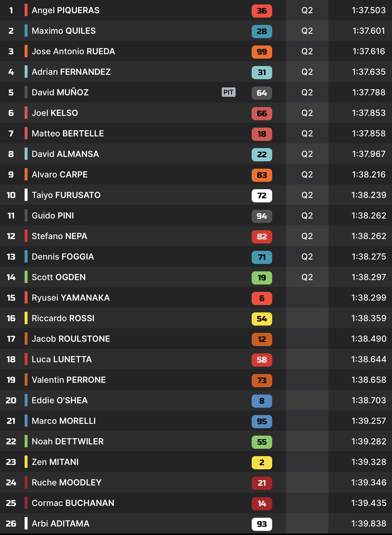Viewport: 392px width, 535px height.
Task: Click the yellow number 54 badge
Action: click(x=262, y=319)
